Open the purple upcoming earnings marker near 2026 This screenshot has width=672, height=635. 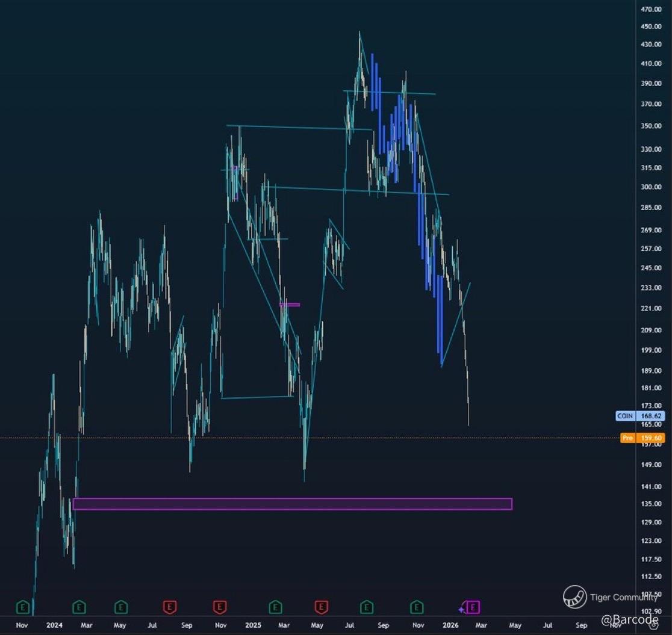473,607
